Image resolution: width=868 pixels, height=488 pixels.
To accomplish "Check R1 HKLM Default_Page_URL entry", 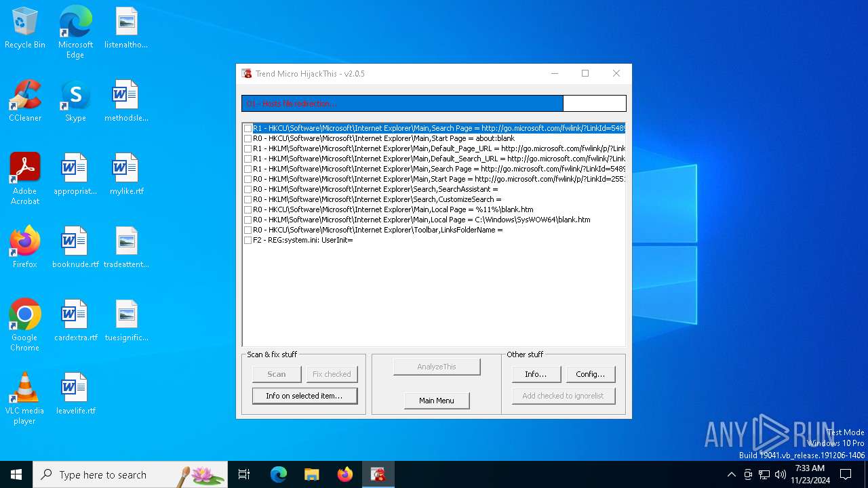I will point(248,148).
